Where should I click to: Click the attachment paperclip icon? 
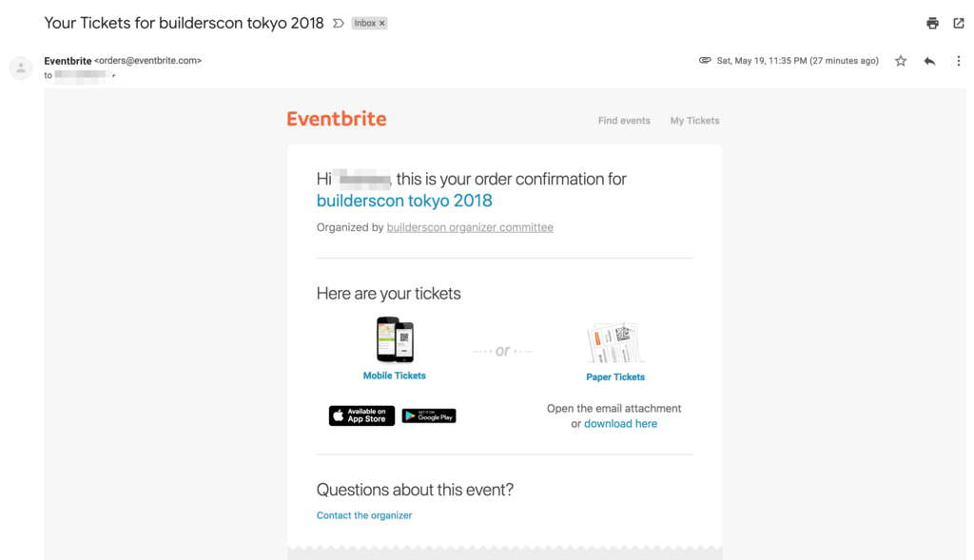click(705, 60)
